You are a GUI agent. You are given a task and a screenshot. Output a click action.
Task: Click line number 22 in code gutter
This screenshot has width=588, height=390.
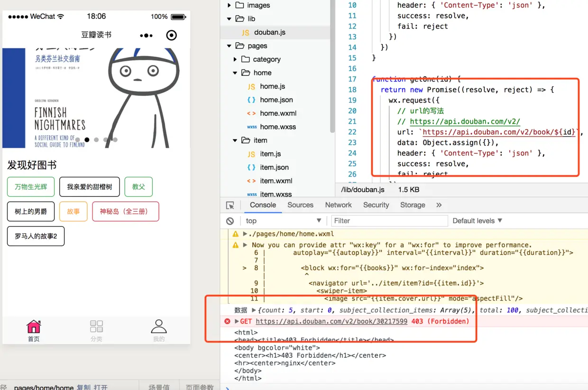[352, 132]
